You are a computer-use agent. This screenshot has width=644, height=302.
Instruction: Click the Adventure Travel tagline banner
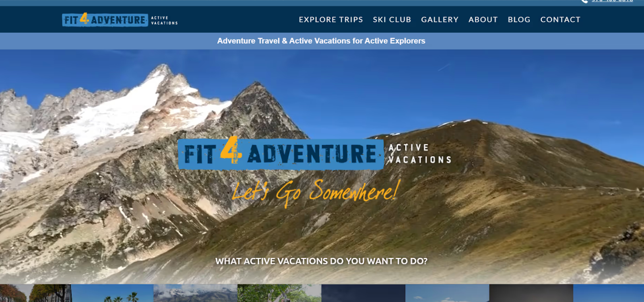click(x=321, y=41)
